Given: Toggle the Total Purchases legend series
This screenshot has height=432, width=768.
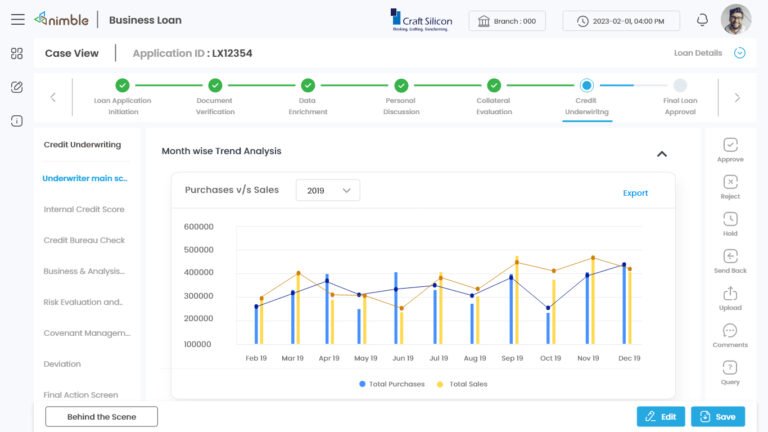Looking at the screenshot, I should pyautogui.click(x=392, y=384).
